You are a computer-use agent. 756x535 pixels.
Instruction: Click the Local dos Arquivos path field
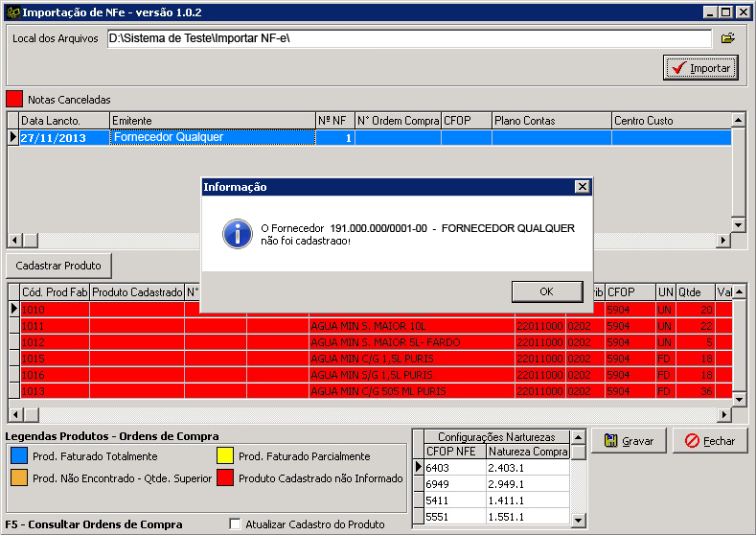click(408, 38)
